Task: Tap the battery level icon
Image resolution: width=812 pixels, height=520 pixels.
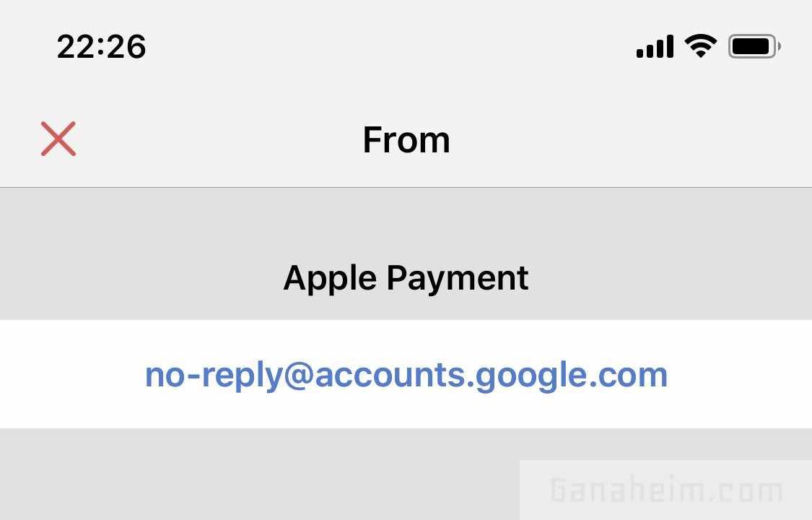Action: tap(754, 47)
